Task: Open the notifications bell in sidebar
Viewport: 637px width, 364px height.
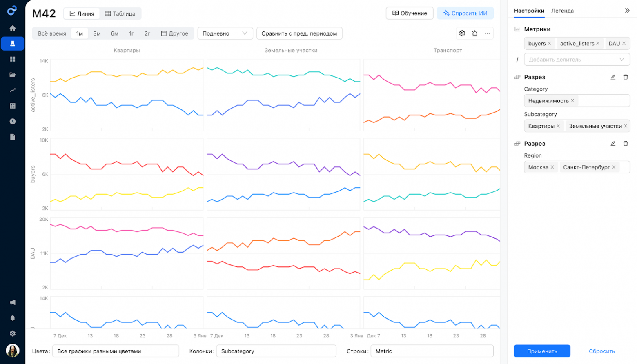Action: 13,318
